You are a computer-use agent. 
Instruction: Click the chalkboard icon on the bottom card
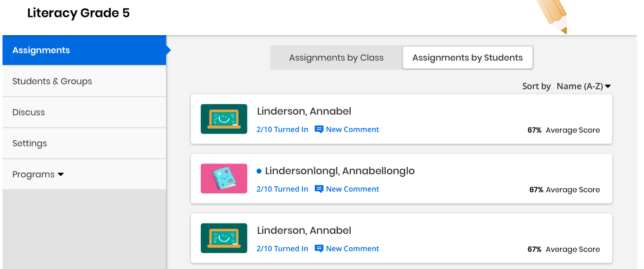tap(223, 238)
